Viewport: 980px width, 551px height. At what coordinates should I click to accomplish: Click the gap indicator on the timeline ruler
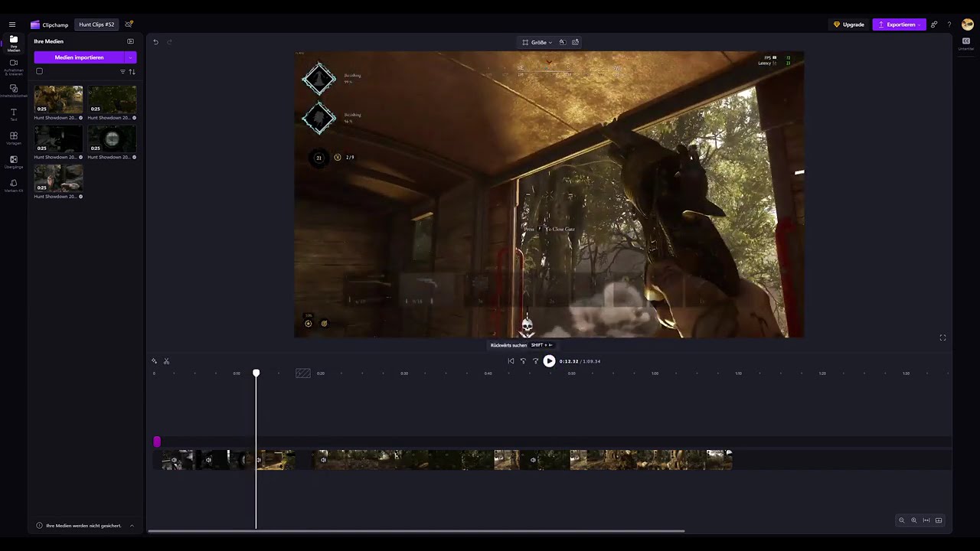click(x=303, y=373)
